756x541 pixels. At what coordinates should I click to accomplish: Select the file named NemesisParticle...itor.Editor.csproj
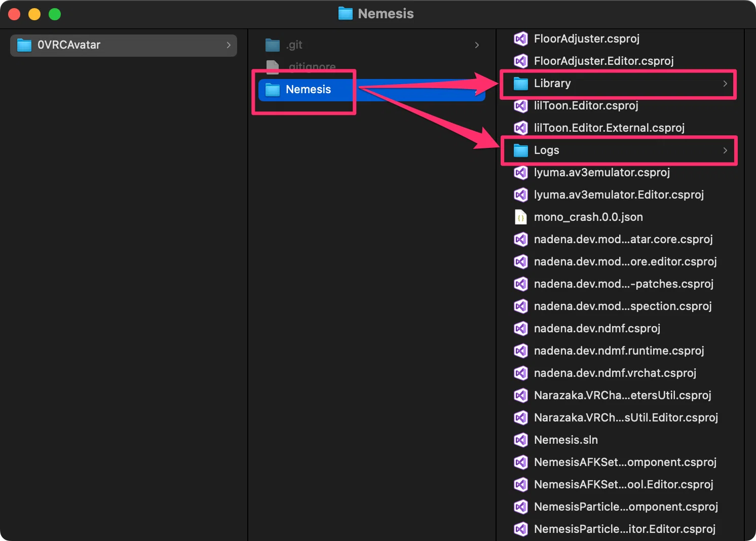click(625, 529)
